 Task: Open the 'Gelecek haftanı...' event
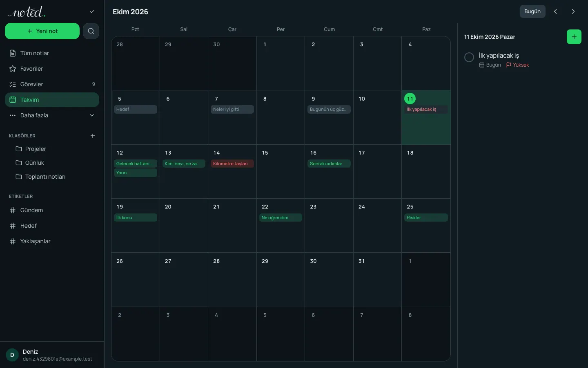tap(136, 164)
